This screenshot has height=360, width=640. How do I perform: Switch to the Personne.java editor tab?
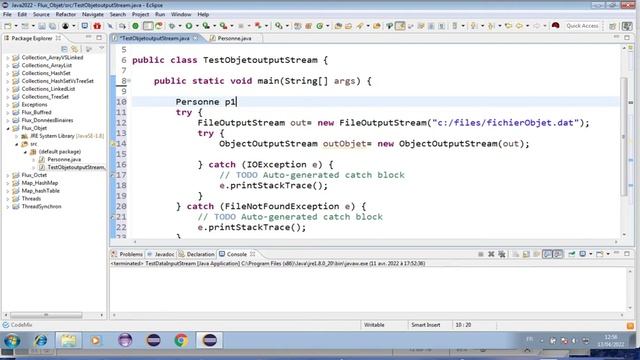(x=233, y=38)
